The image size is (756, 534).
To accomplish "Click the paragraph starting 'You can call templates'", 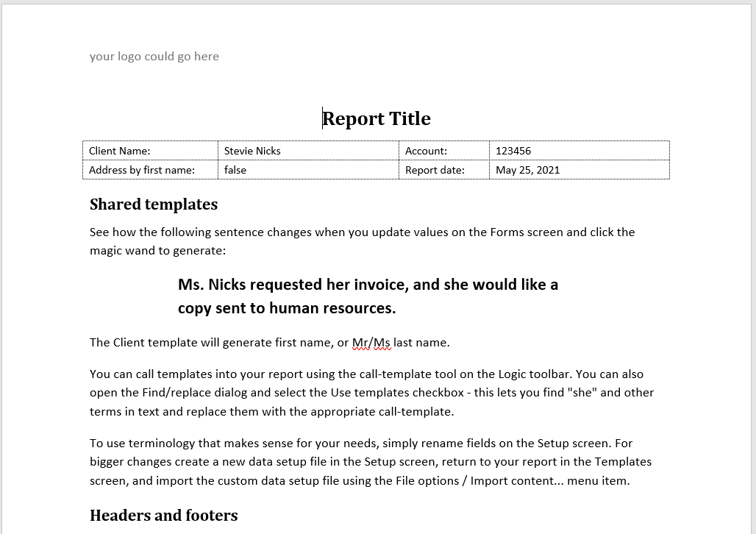I will click(371, 393).
